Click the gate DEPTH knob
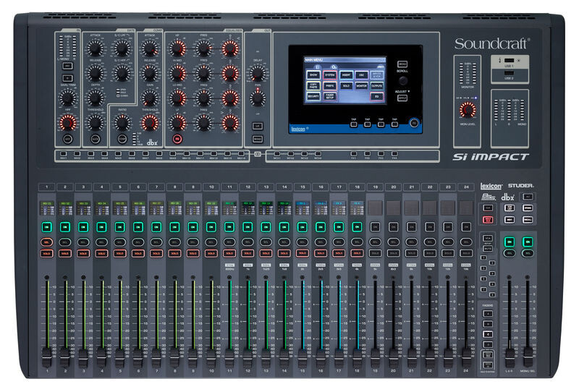The height and width of the screenshot is (392, 579). pos(96,98)
